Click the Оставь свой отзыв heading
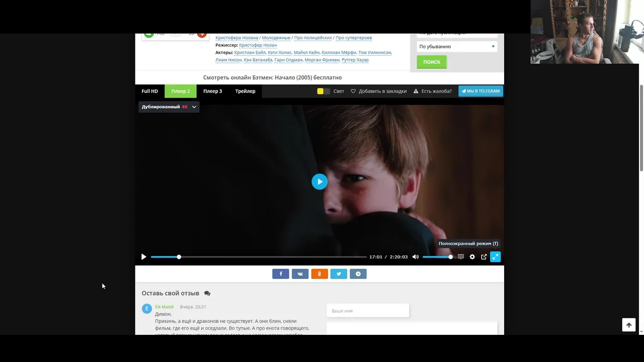The height and width of the screenshot is (362, 644). [x=171, y=293]
